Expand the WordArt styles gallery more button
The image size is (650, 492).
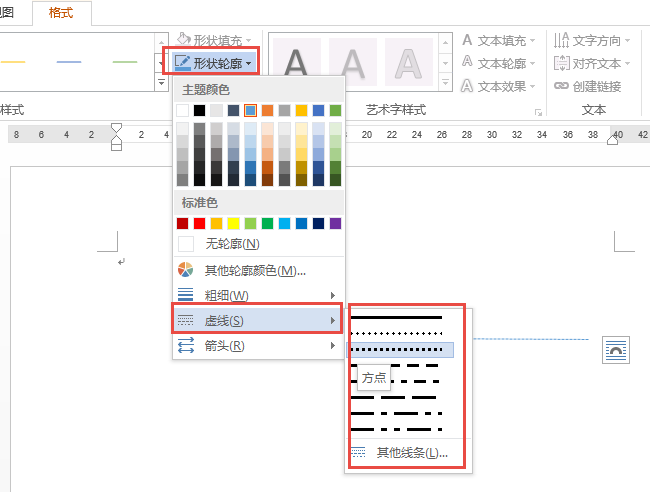pos(445,82)
